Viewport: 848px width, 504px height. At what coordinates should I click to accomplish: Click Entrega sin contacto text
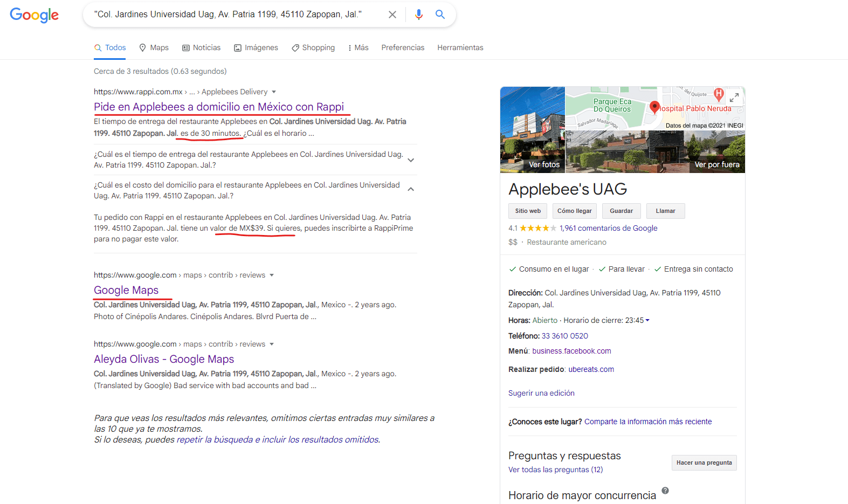698,269
